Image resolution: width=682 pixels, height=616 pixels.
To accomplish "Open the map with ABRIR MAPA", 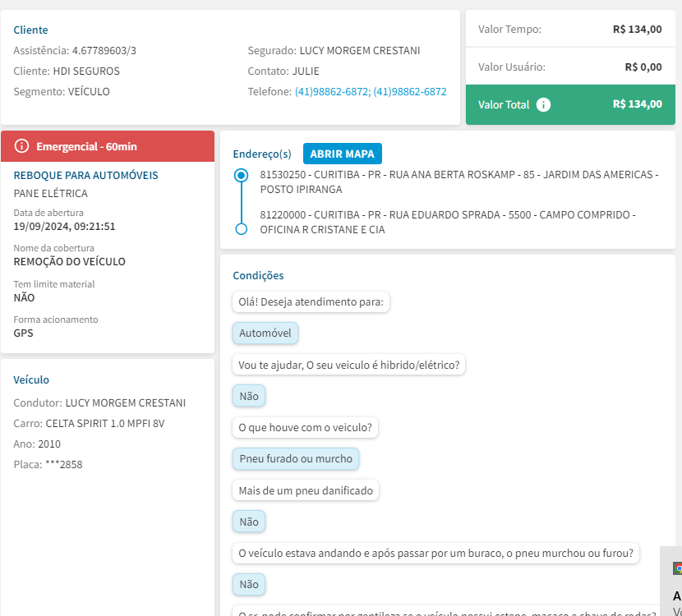I will (x=342, y=154).
